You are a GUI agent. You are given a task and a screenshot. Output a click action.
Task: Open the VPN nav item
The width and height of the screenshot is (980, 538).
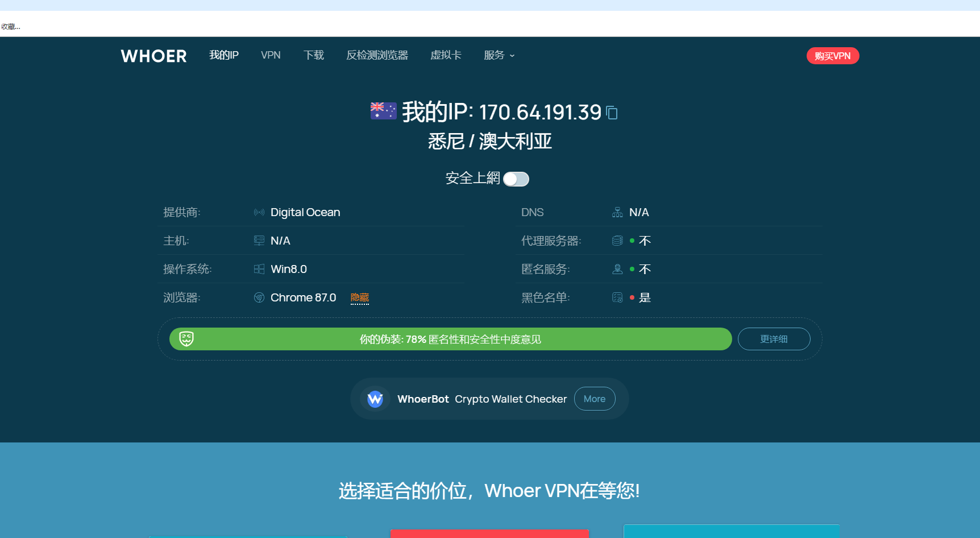271,55
